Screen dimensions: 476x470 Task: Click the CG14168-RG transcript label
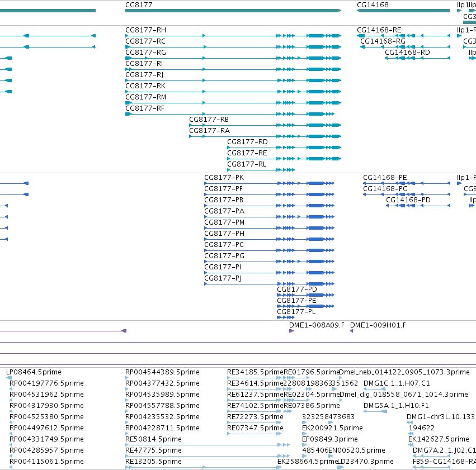pos(383,41)
